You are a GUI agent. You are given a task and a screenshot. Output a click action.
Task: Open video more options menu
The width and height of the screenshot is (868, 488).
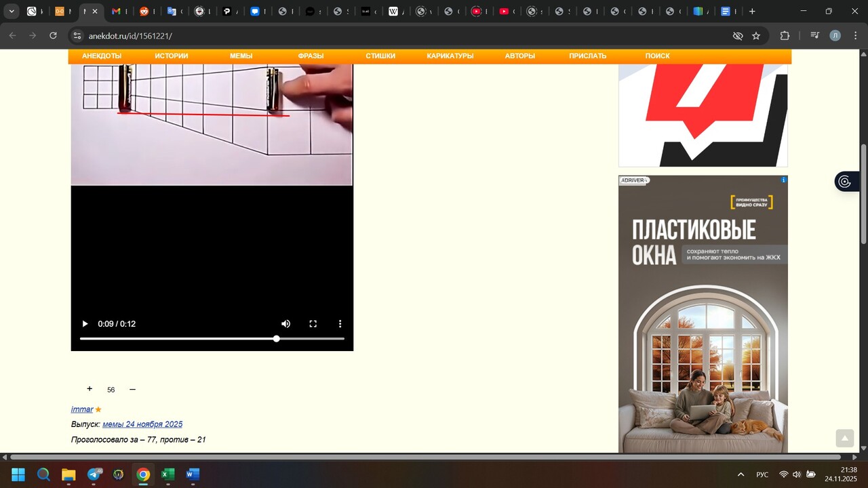[x=340, y=324]
